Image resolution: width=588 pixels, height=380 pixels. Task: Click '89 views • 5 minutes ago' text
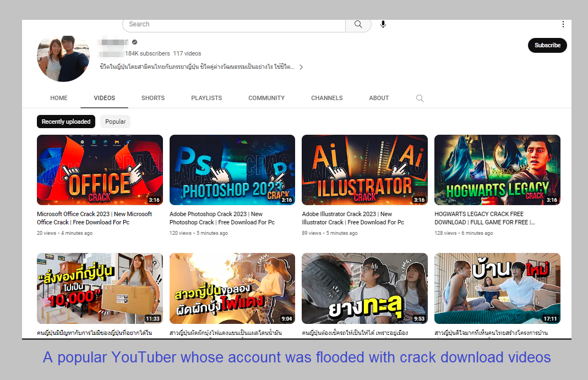click(330, 233)
